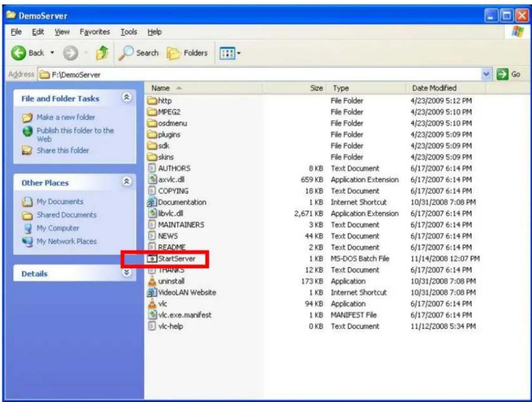Open the View menu
The image size is (532, 402).
[x=62, y=32]
